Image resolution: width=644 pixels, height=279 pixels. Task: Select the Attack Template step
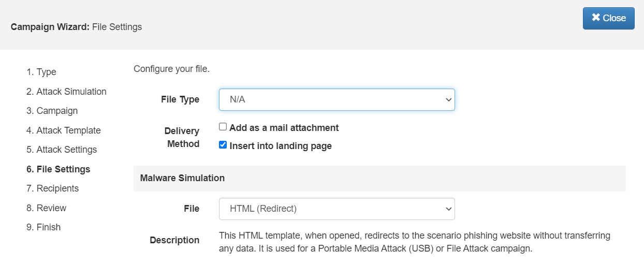(x=63, y=130)
